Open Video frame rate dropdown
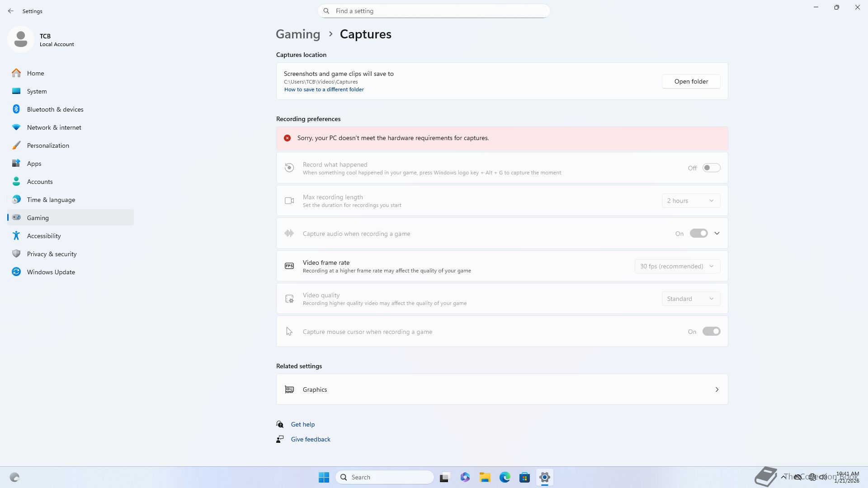868x488 pixels. click(677, 266)
